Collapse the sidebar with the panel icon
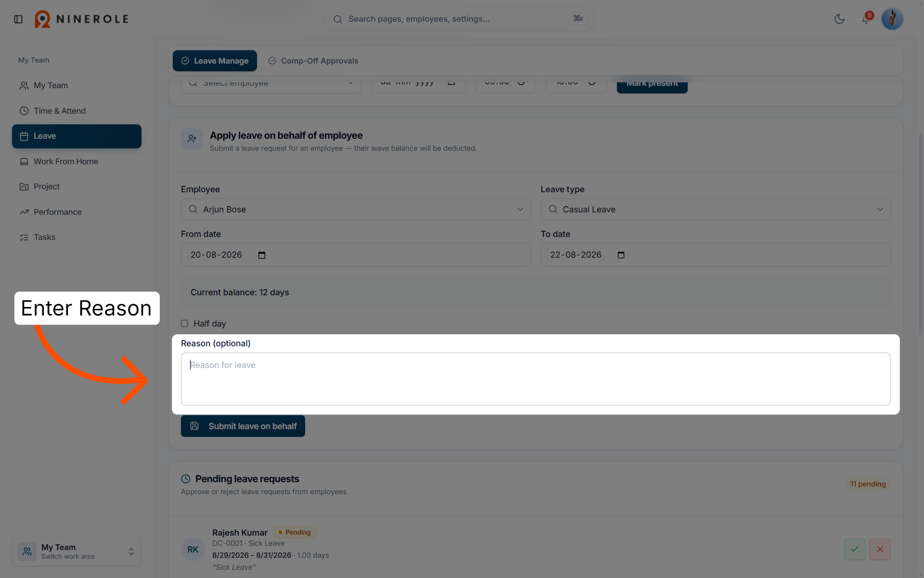924x578 pixels. click(18, 19)
